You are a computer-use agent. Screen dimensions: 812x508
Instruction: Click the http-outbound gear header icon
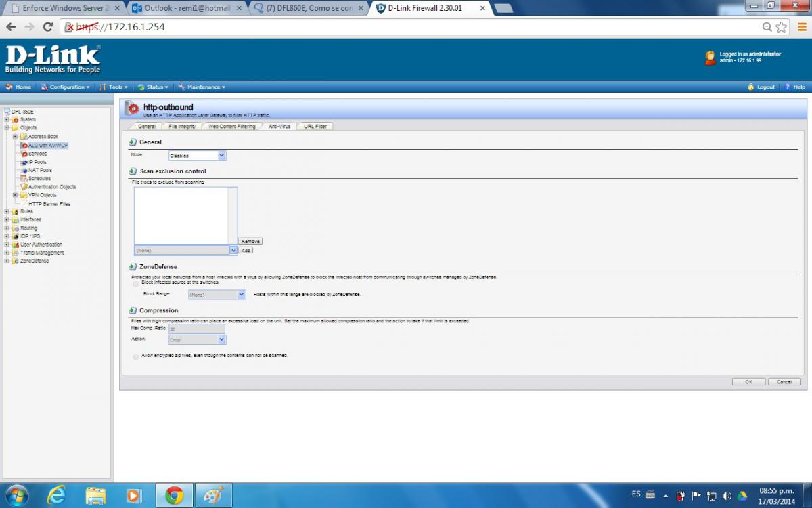tap(132, 109)
